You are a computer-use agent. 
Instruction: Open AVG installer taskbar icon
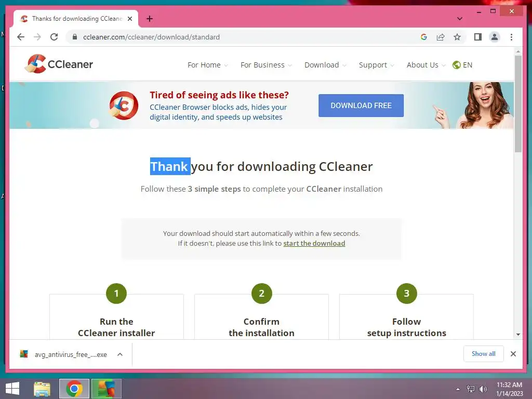point(106,389)
